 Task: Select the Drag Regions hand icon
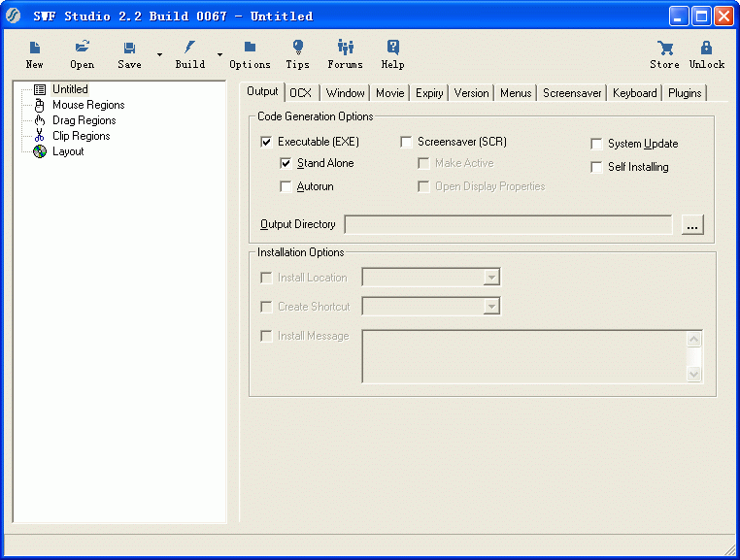40,120
